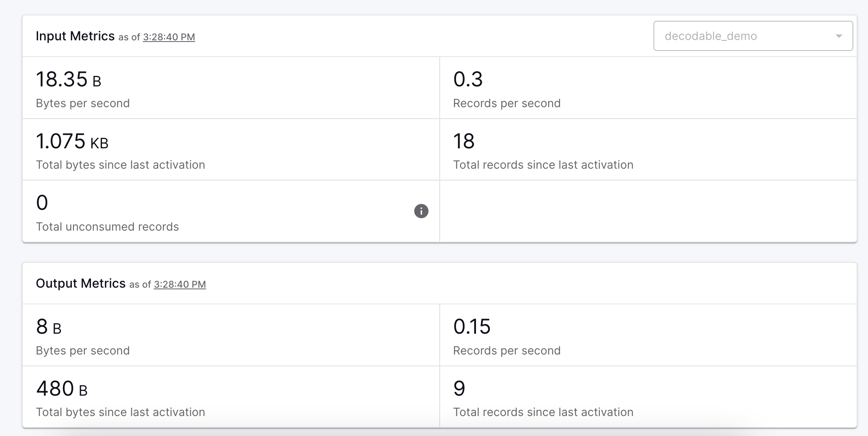
Task: Click the Total unconsumed records label
Action: click(x=107, y=227)
